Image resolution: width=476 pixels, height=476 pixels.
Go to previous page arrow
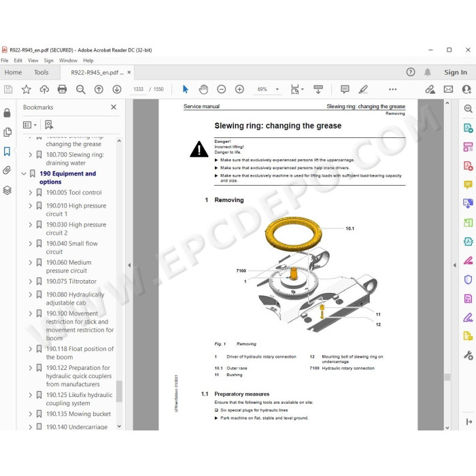(x=99, y=89)
